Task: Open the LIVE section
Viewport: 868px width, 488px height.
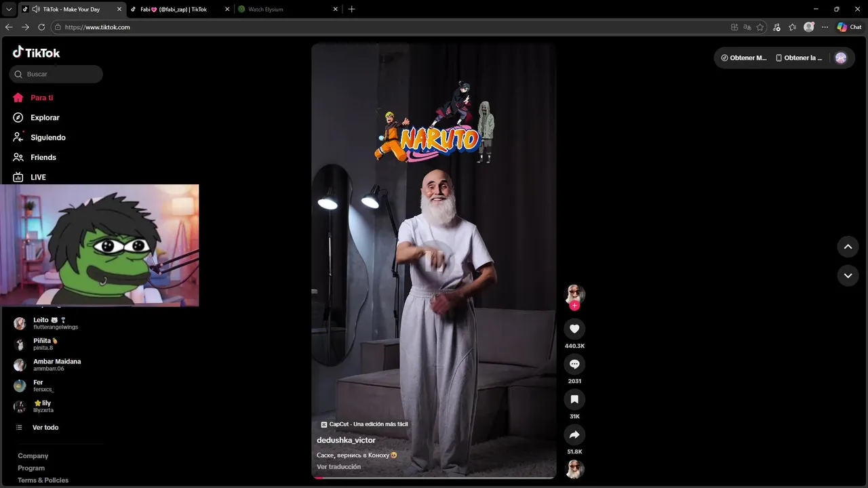Action: (x=30, y=177)
